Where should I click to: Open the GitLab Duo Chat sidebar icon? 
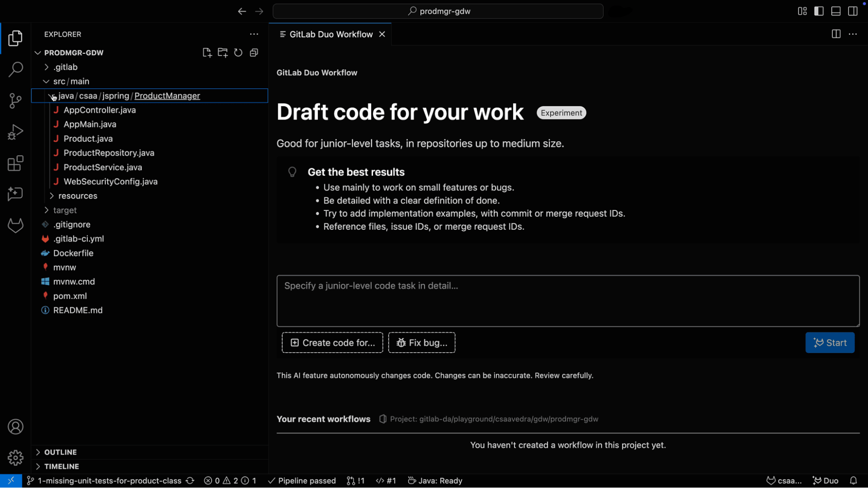coord(15,194)
